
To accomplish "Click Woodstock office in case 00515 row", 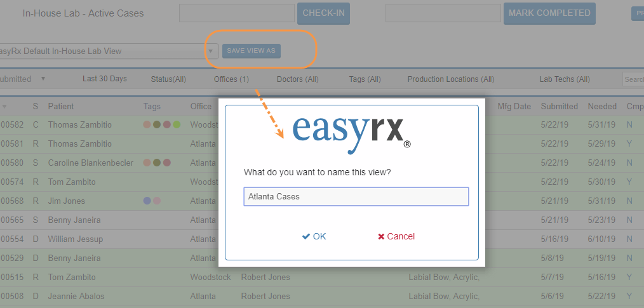I will [x=211, y=277].
